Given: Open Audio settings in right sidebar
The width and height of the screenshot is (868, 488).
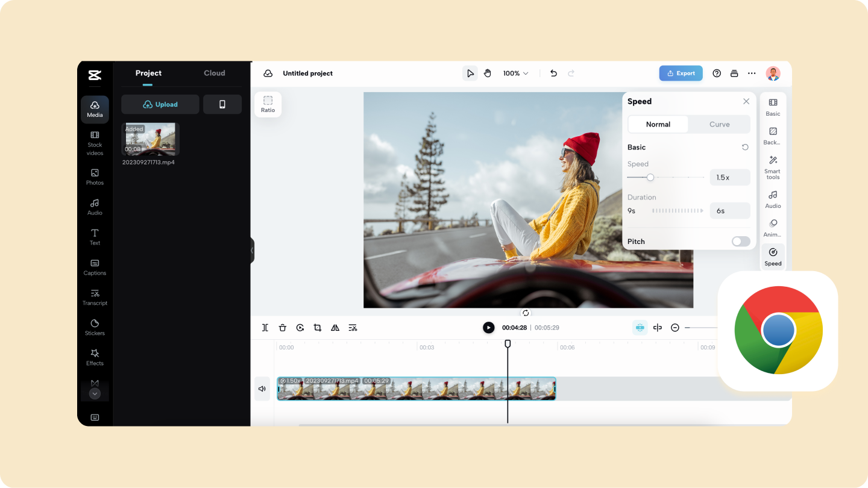Looking at the screenshot, I should tap(773, 199).
